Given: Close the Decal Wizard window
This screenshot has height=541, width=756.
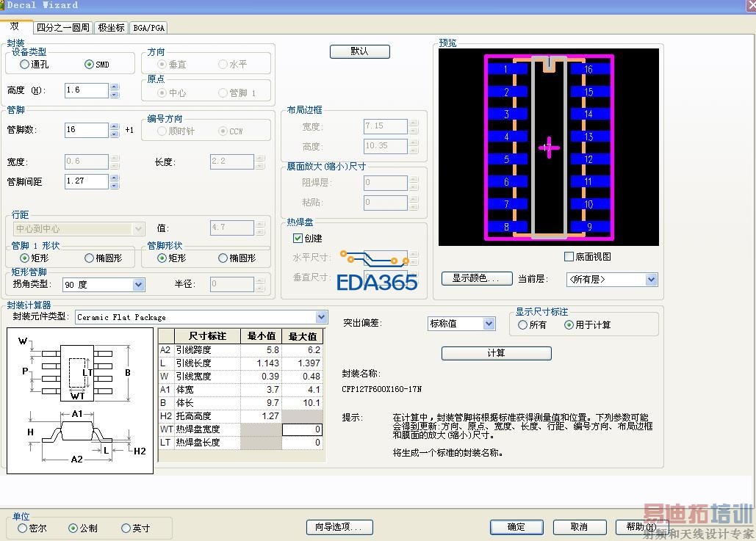Looking at the screenshot, I should click(x=751, y=5).
